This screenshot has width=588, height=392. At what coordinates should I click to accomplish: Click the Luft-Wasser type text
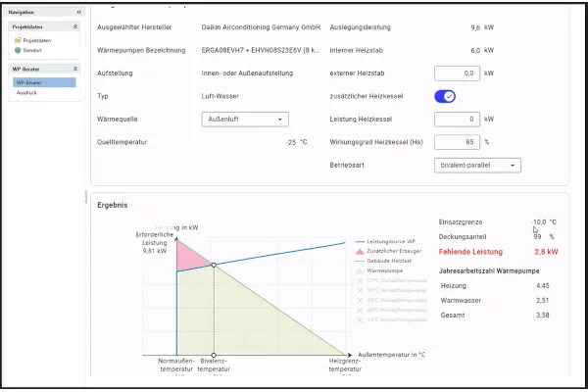pos(220,96)
